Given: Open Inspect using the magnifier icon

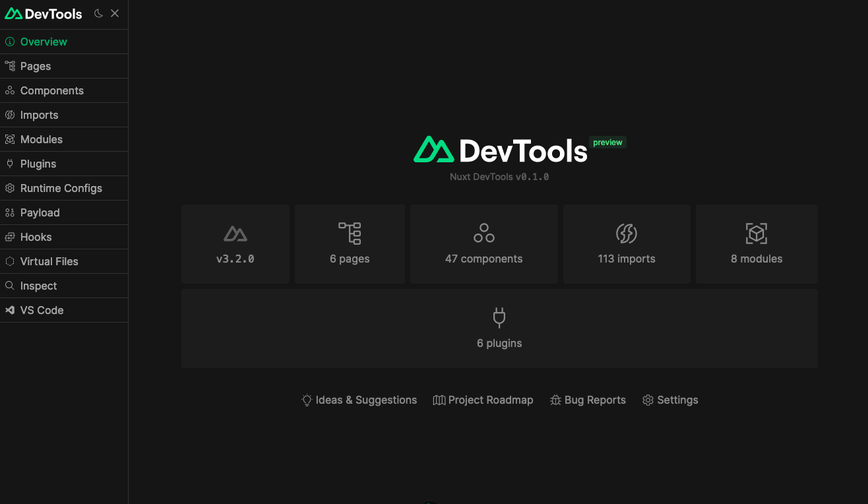Looking at the screenshot, I should click(9, 286).
